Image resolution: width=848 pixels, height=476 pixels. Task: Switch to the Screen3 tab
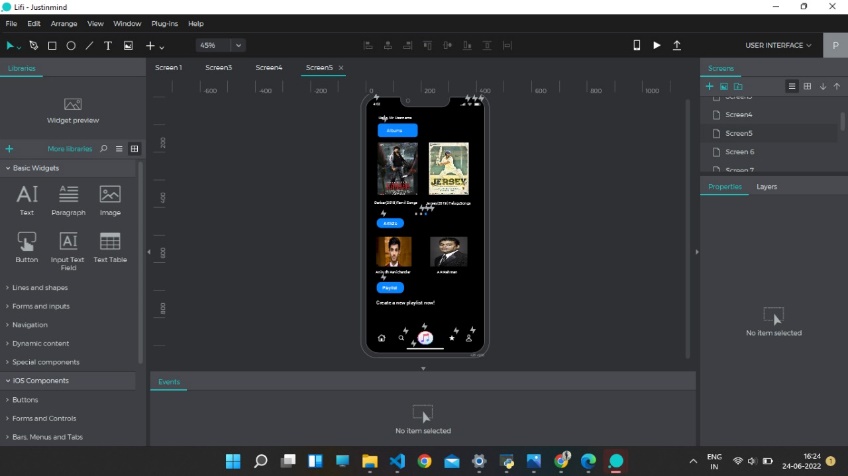pos(218,68)
